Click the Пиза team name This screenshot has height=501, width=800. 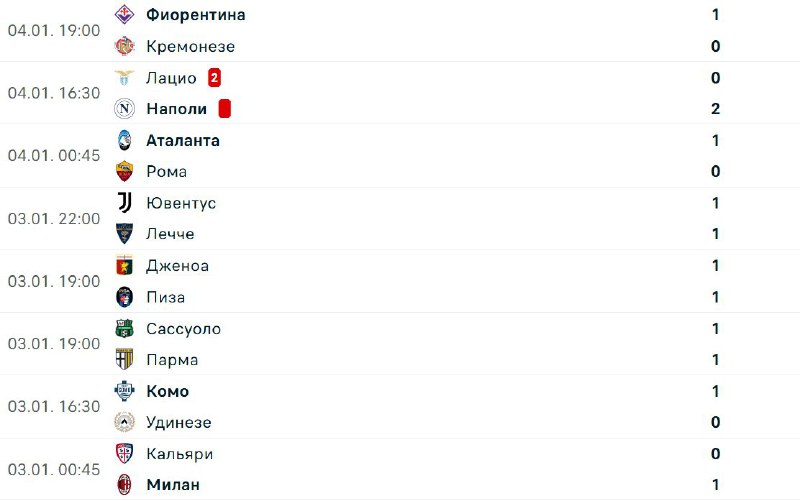pos(165,297)
